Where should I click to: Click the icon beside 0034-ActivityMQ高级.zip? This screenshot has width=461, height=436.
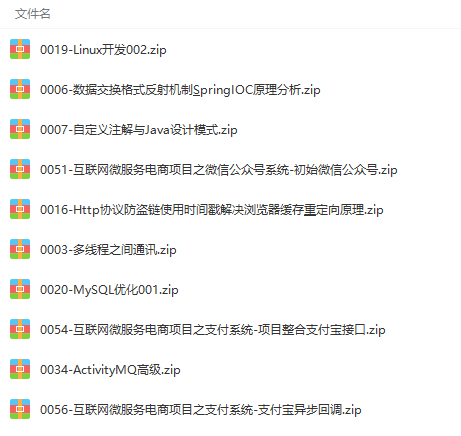(x=20, y=369)
